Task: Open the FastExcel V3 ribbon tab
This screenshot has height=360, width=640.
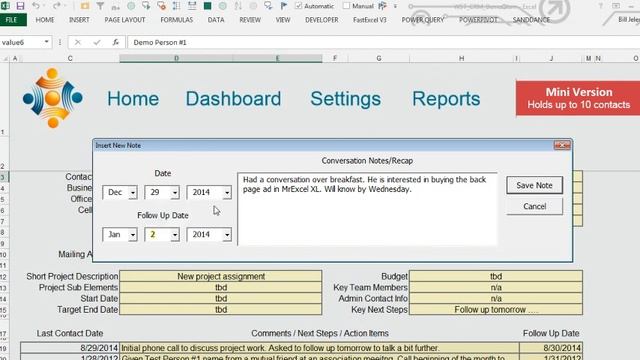Action: click(370, 20)
